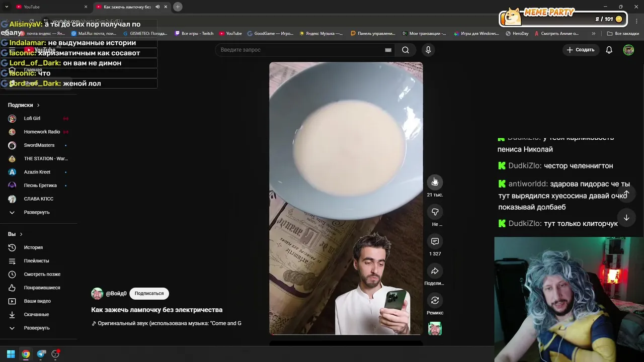Open YouTube notifications bell
644x362 pixels.
pyautogui.click(x=609, y=50)
